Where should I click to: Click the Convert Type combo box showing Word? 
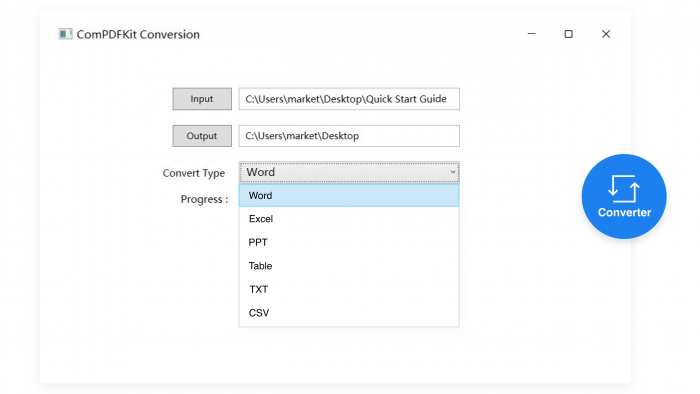(x=349, y=172)
